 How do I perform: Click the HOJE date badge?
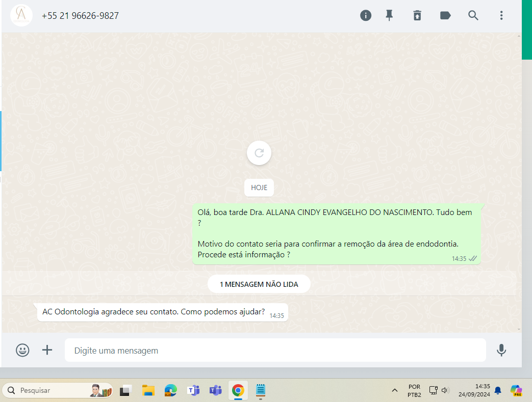click(x=259, y=187)
